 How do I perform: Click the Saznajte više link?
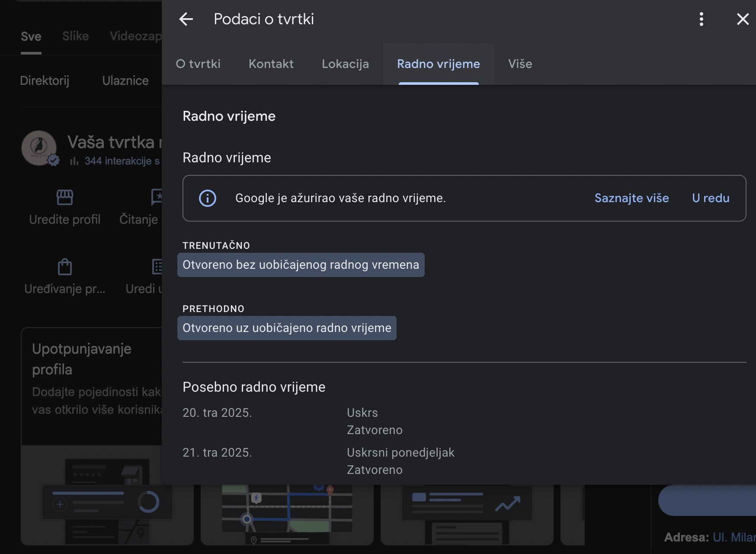[x=631, y=198]
